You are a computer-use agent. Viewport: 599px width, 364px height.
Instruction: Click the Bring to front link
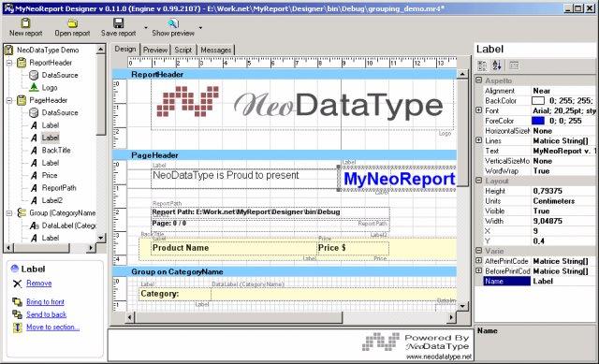tap(45, 302)
